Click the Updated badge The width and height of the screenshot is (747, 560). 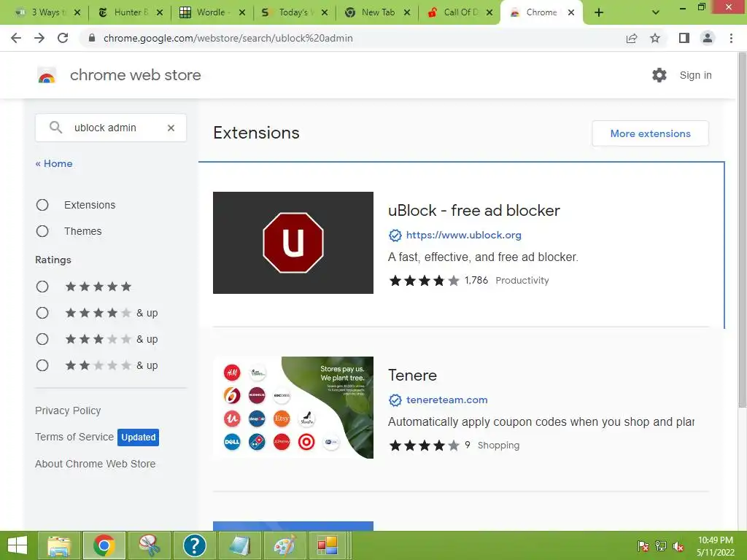(138, 437)
